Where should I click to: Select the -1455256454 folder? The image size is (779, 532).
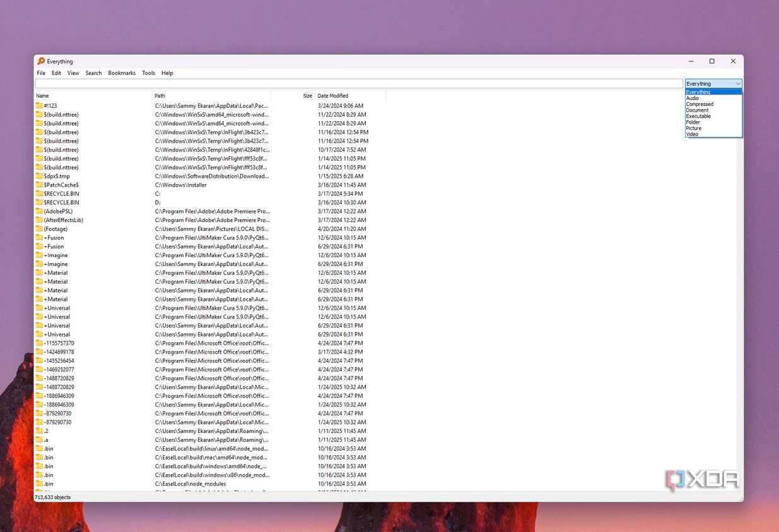point(59,361)
